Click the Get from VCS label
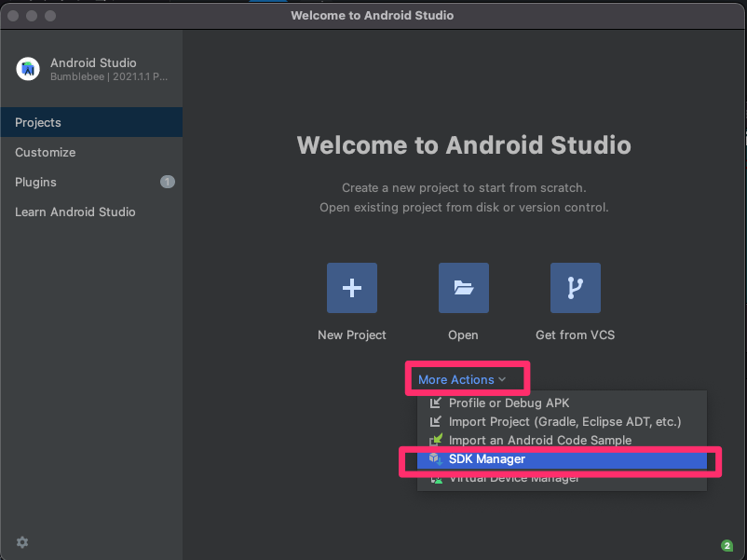The image size is (747, 560). tap(575, 335)
